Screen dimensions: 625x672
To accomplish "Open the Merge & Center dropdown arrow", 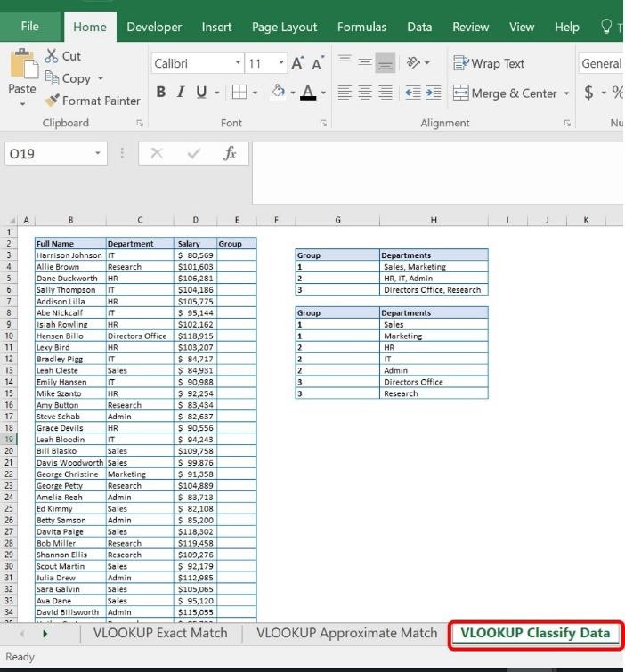I will tap(566, 93).
